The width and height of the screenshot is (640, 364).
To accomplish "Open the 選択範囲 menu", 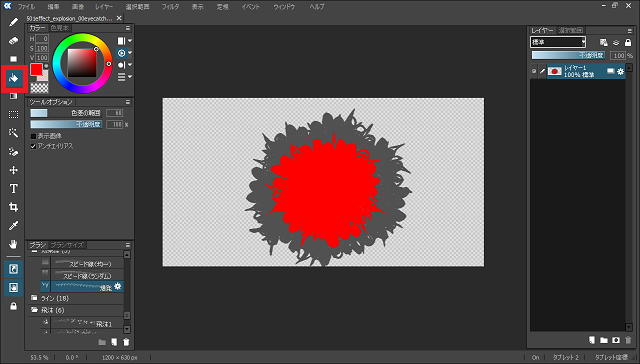I will click(x=137, y=7).
